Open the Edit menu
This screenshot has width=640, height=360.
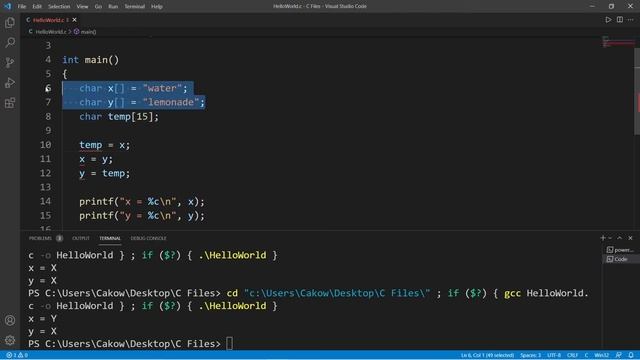[x=37, y=7]
